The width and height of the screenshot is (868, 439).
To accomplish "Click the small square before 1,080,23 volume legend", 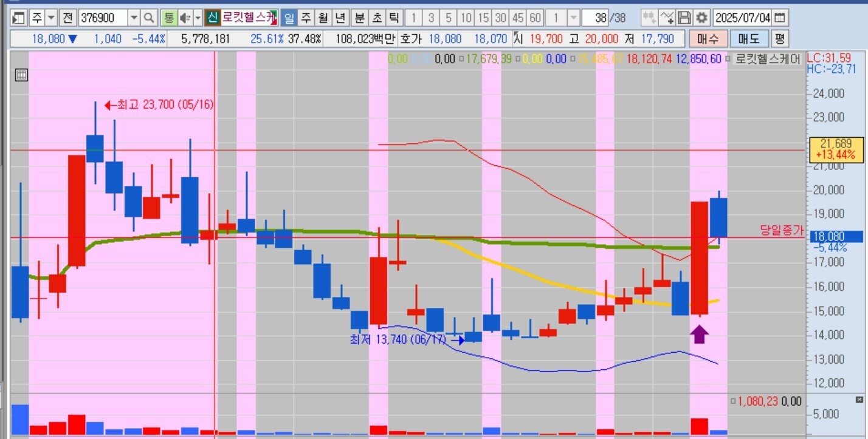I will [x=733, y=401].
